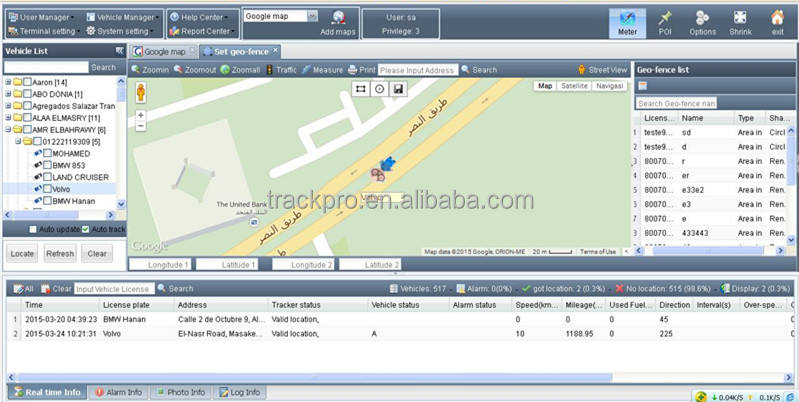Viewport: 799px width, 402px height.
Task: Click the Clear icon in info panel
Action: point(56,288)
